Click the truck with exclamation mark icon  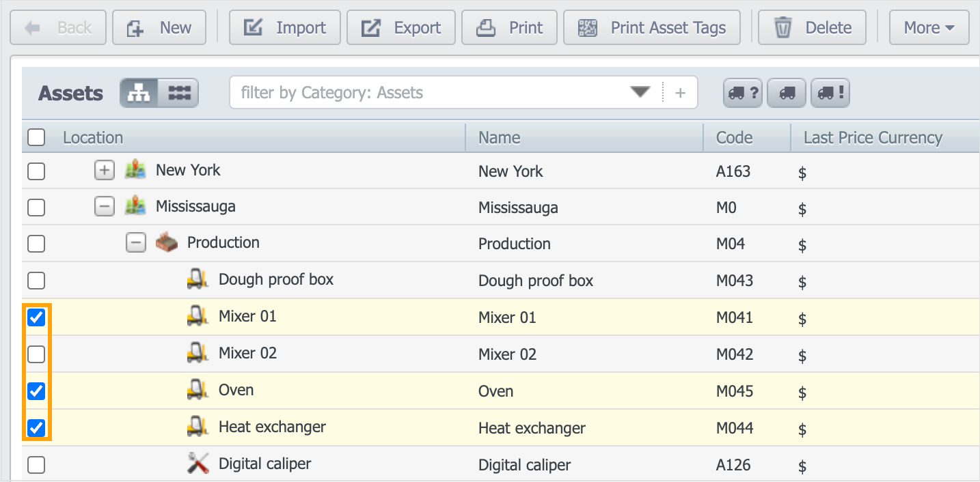830,94
